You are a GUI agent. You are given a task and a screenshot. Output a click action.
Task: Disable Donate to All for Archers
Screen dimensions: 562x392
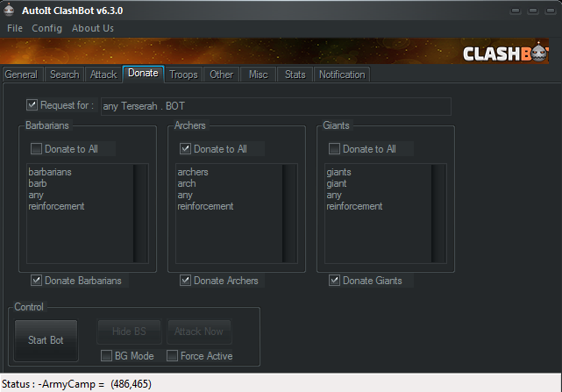coord(185,148)
